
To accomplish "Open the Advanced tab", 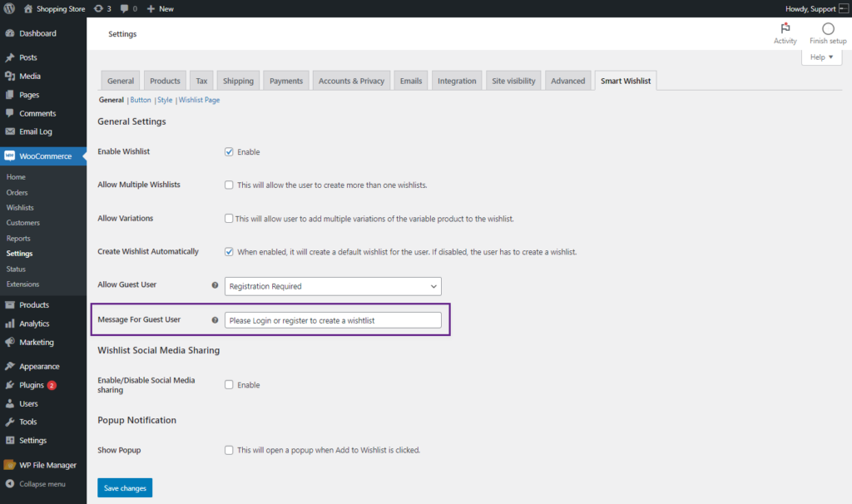I will pos(567,81).
